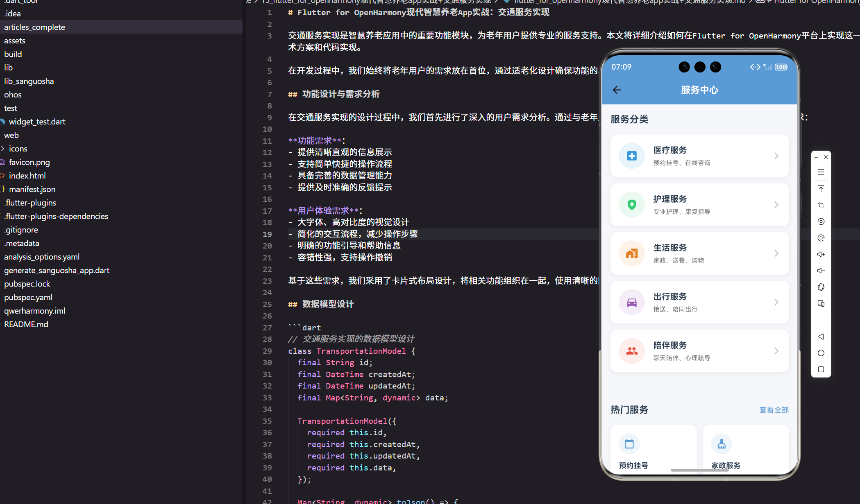
Task: Minimize the emulator floating toolbar
Action: tap(816, 157)
